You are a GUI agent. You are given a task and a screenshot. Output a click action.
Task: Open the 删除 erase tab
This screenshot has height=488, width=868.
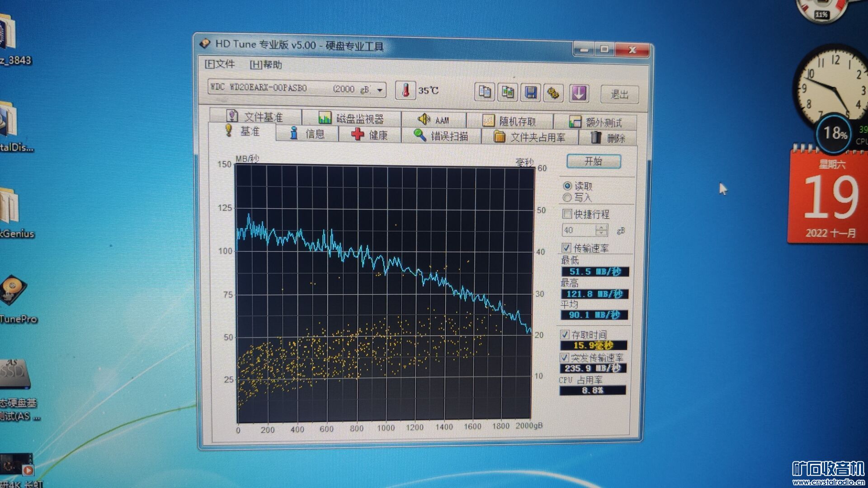608,138
